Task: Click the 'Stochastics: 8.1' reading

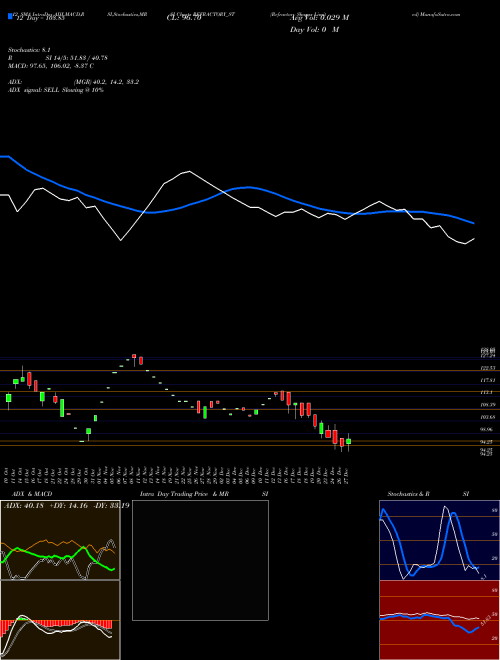Action: (29, 50)
